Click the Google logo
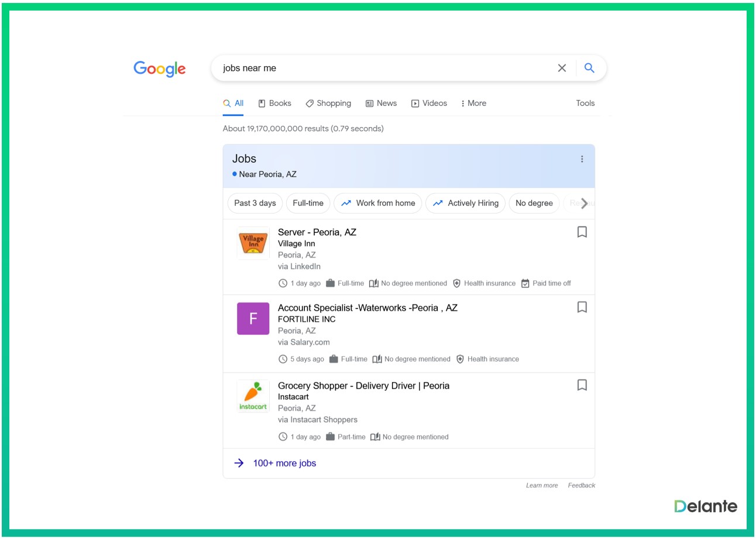 [159, 68]
